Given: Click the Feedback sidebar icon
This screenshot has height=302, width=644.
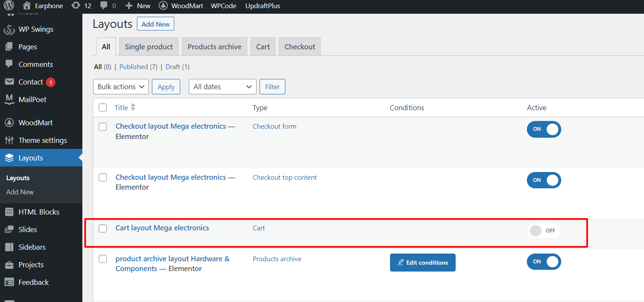Looking at the screenshot, I should (9, 282).
